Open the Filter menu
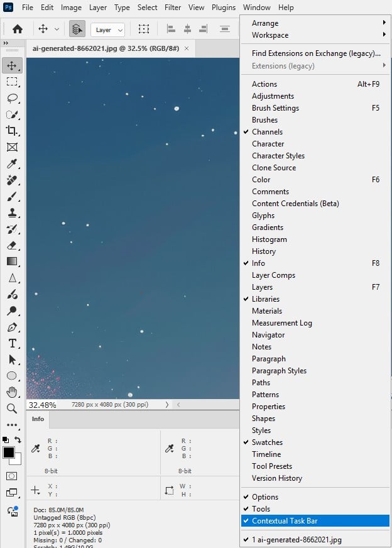392x548 pixels. 173,8
